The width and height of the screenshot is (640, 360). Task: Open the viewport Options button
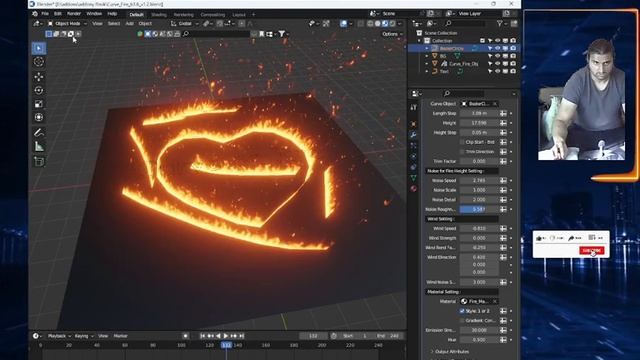392,34
